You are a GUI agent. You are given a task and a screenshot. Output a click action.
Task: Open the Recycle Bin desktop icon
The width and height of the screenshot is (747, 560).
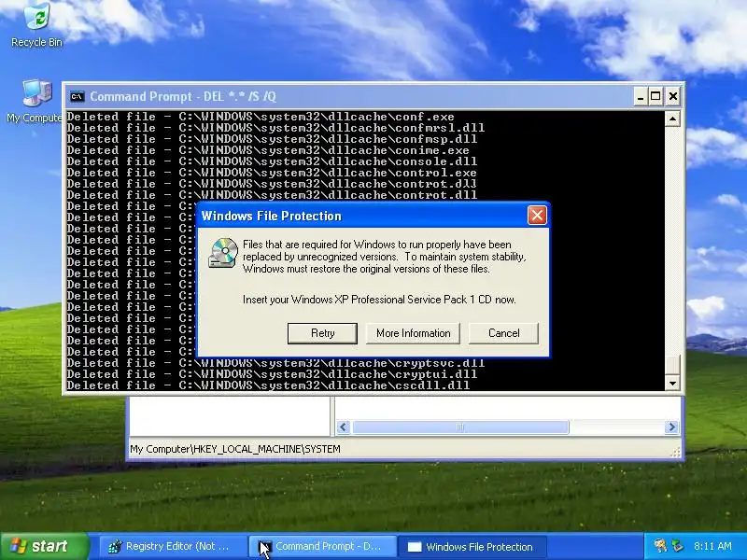(x=36, y=25)
